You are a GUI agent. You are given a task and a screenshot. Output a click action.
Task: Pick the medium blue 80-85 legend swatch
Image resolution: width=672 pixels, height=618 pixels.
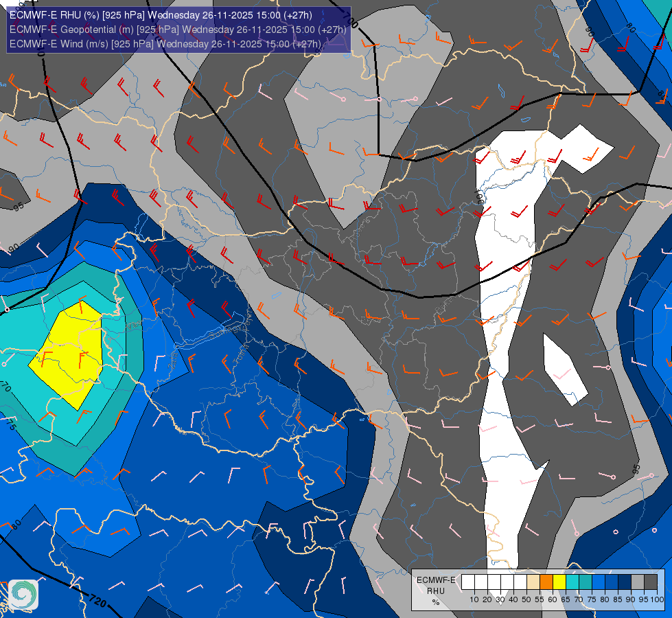612,582
